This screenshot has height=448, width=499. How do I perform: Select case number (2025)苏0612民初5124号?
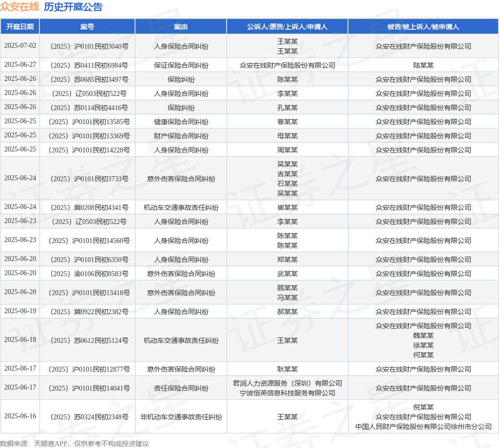tap(87, 340)
